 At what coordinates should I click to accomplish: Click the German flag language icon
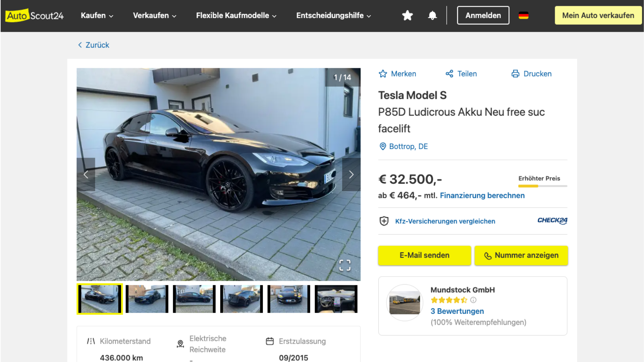click(523, 15)
